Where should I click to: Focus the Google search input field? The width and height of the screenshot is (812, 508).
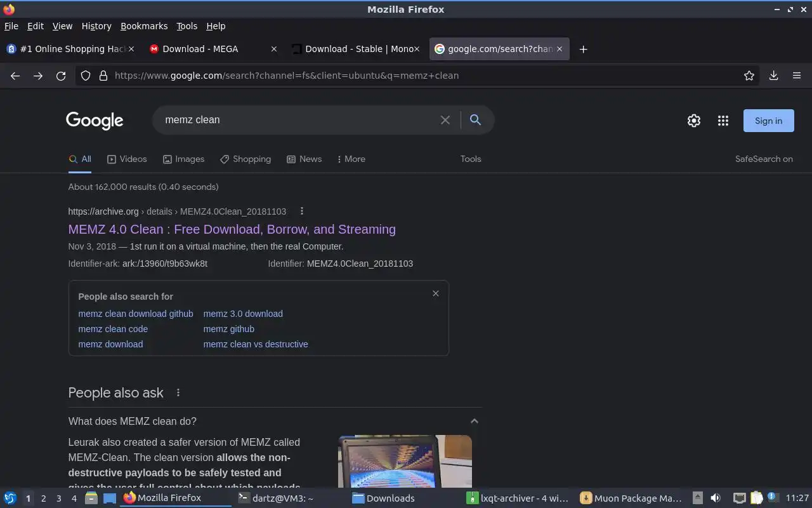298,119
